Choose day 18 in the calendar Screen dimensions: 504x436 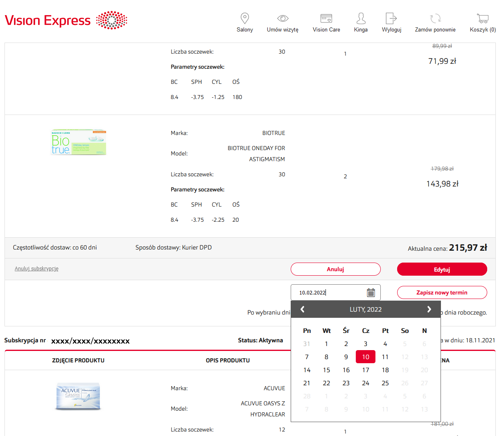[385, 370]
